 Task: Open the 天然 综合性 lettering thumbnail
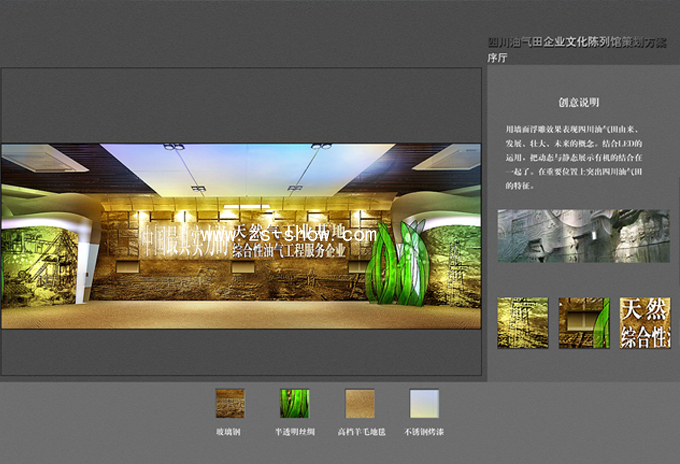click(x=645, y=322)
